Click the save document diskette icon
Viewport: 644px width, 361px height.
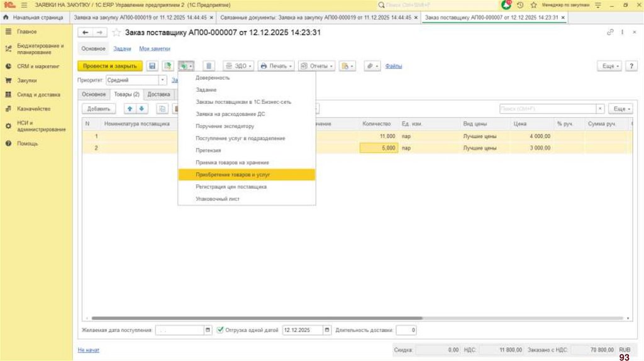click(x=152, y=65)
